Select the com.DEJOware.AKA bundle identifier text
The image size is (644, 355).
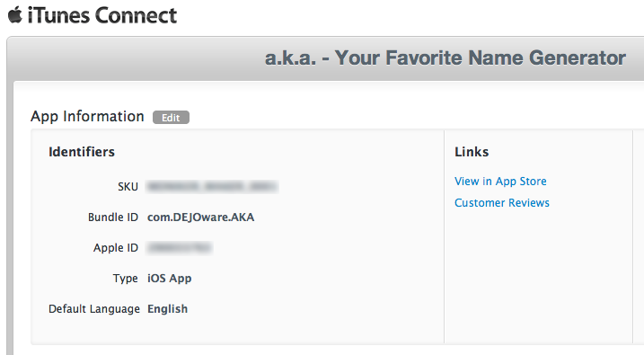[201, 217]
